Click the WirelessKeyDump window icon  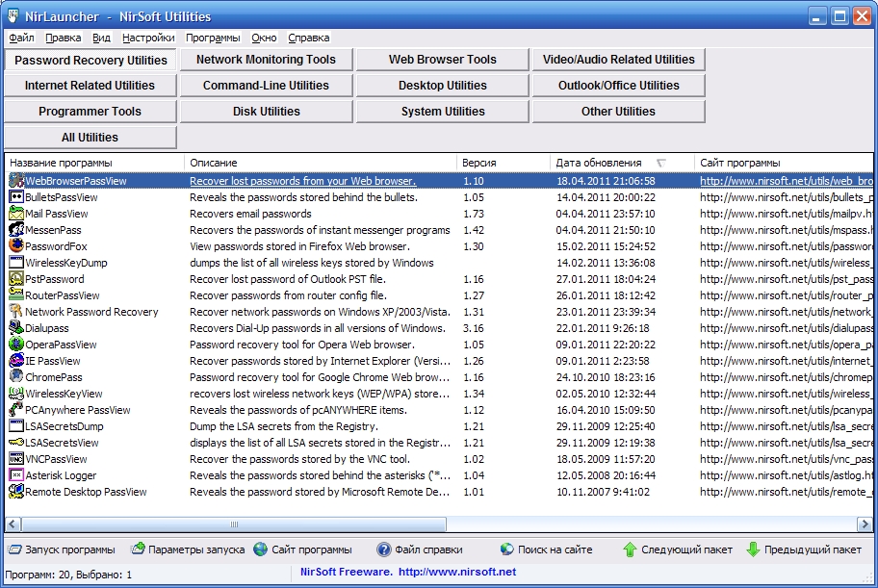[x=16, y=262]
